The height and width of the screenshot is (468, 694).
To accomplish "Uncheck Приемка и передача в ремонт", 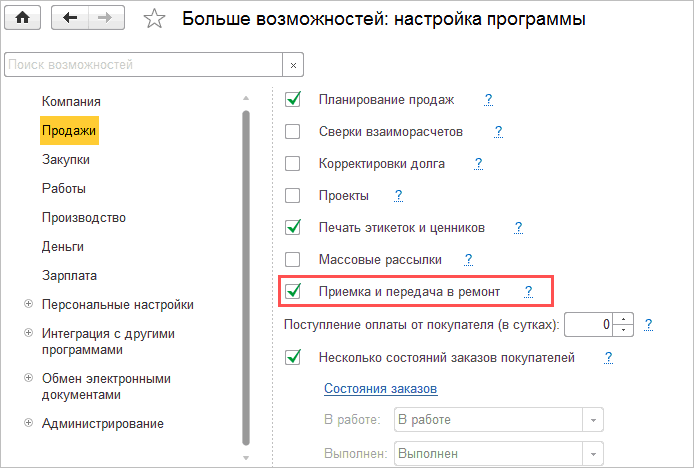I will [293, 291].
